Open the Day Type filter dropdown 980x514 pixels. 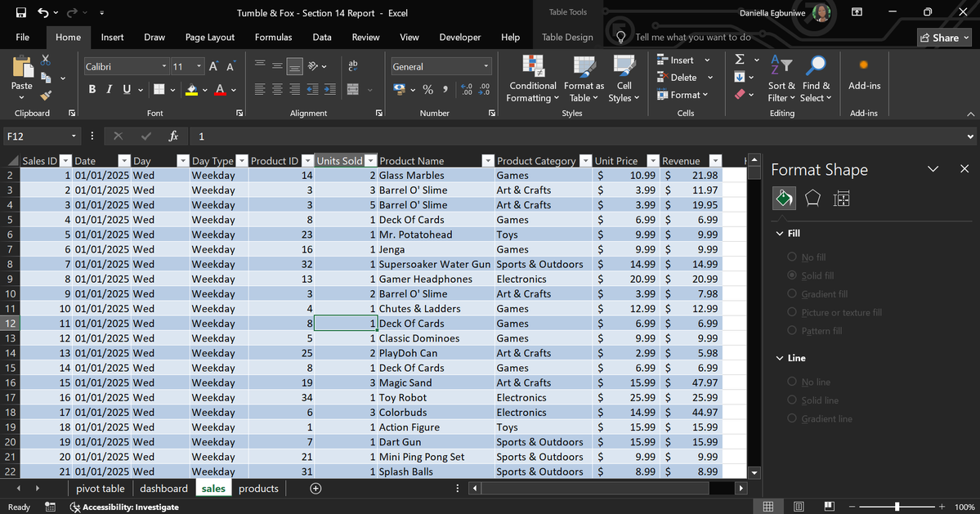point(242,160)
